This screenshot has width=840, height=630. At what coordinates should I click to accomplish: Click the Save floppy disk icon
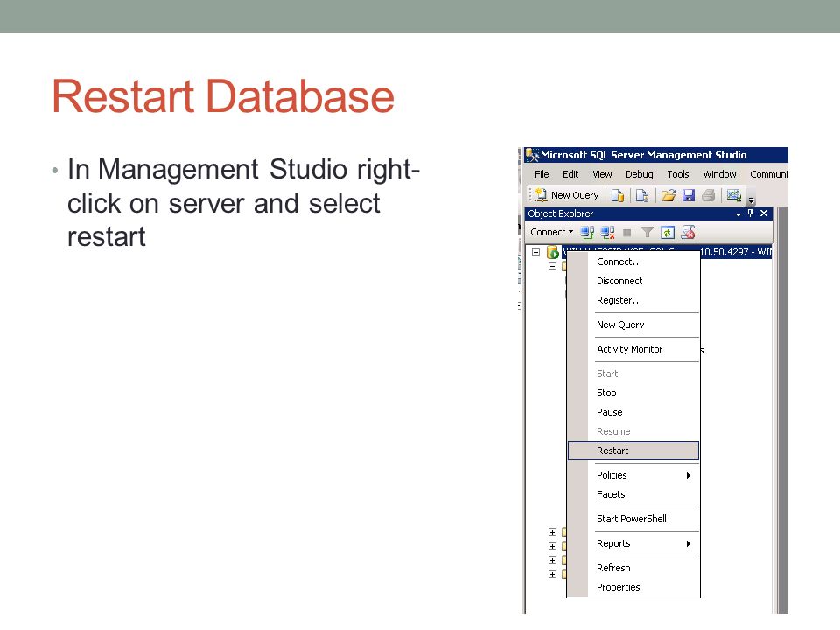click(x=689, y=195)
